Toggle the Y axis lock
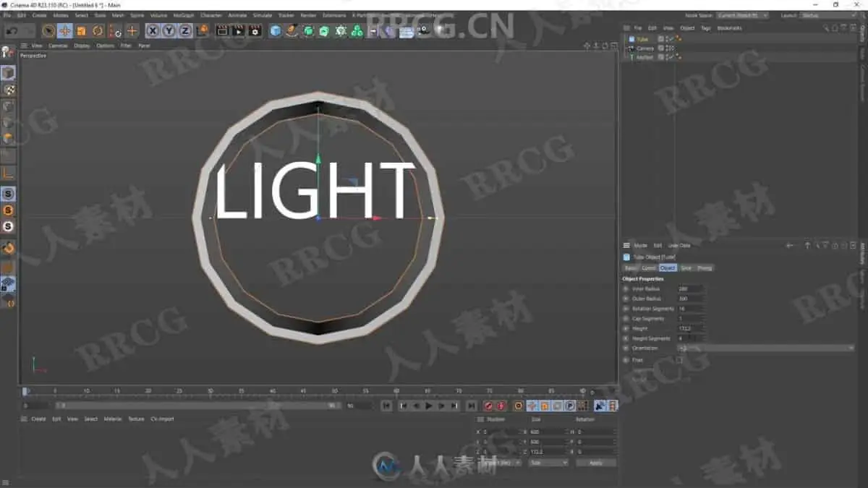Image resolution: width=868 pixels, height=488 pixels. click(x=169, y=30)
